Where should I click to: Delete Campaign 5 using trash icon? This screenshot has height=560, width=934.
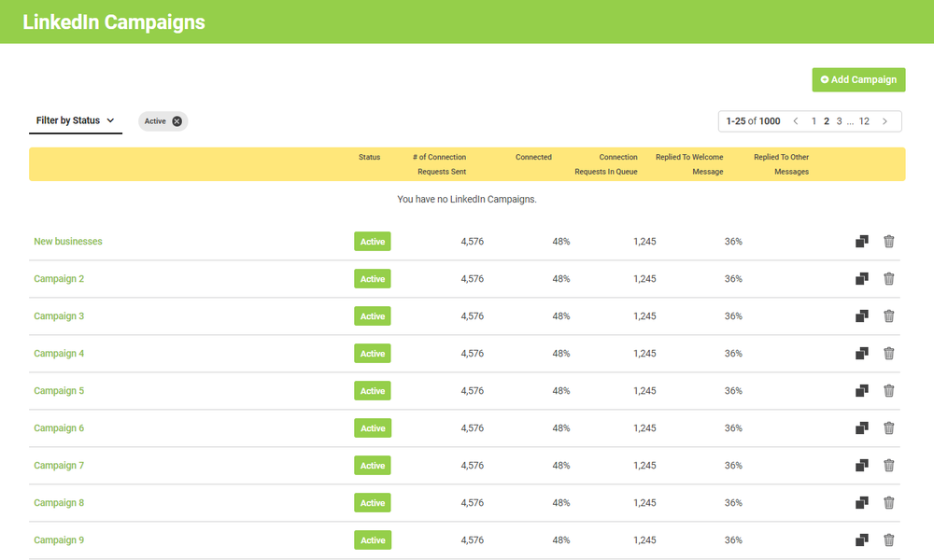click(889, 390)
